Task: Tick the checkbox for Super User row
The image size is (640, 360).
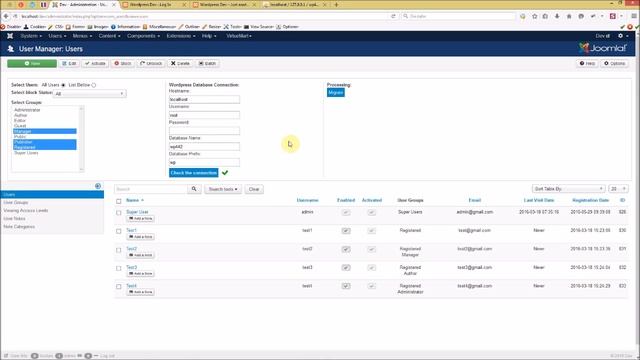Action: pos(119,213)
